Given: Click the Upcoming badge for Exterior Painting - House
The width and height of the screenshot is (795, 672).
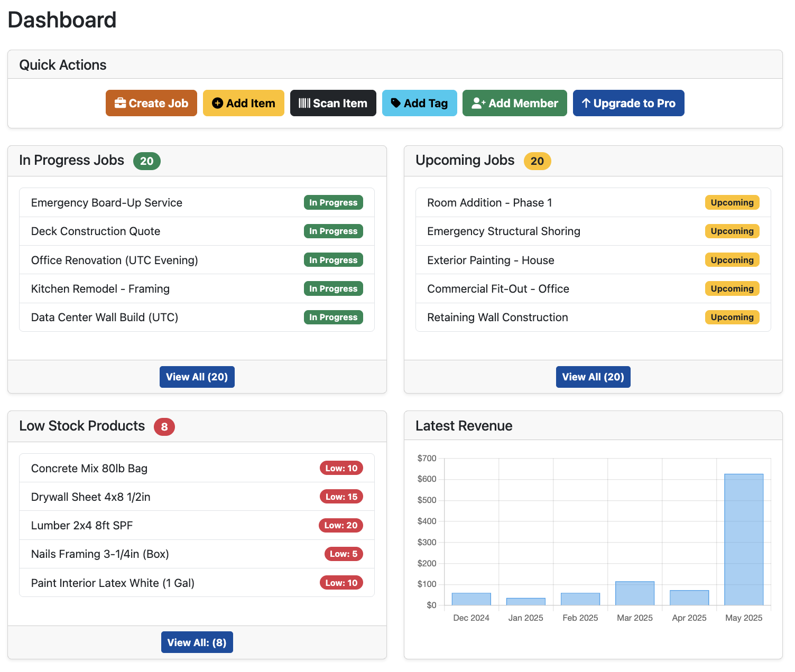Looking at the screenshot, I should (732, 260).
